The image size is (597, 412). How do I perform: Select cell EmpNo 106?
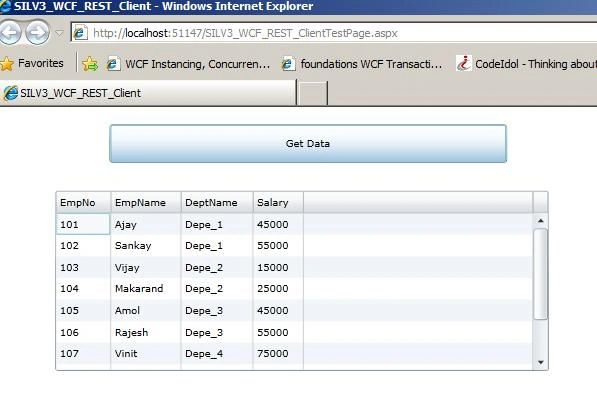(x=83, y=332)
